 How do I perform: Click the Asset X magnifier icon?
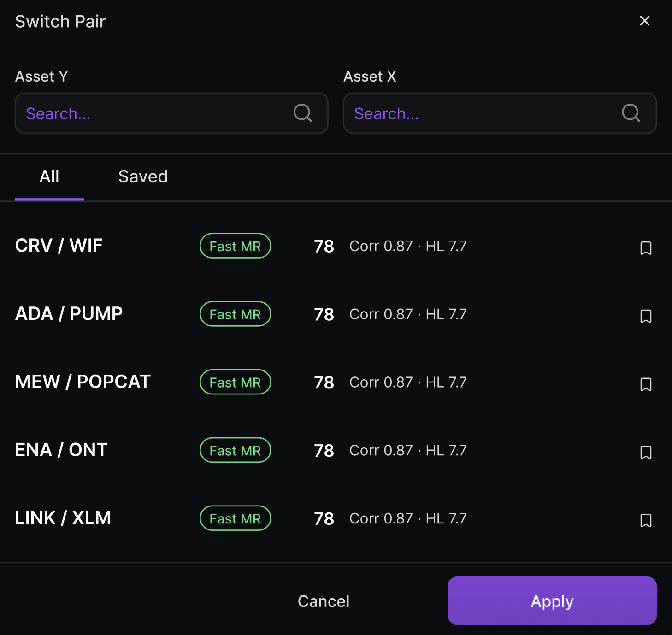pos(631,113)
